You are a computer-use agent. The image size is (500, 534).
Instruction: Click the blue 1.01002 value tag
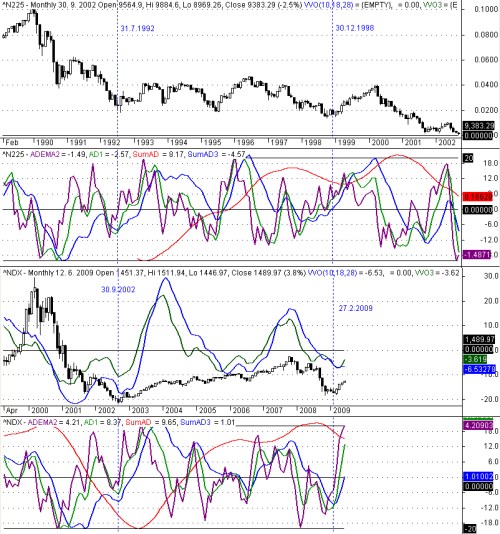[478, 476]
